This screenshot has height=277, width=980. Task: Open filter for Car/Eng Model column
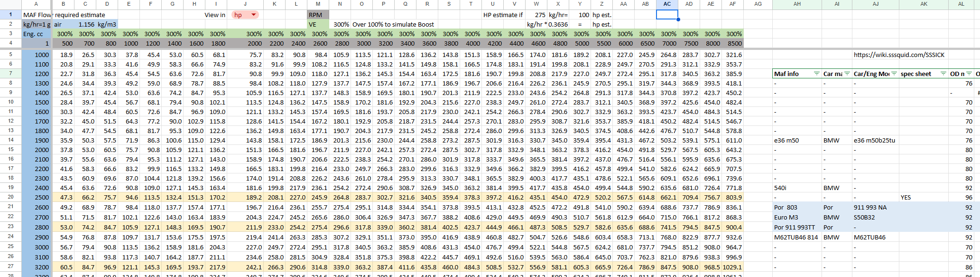click(x=894, y=74)
